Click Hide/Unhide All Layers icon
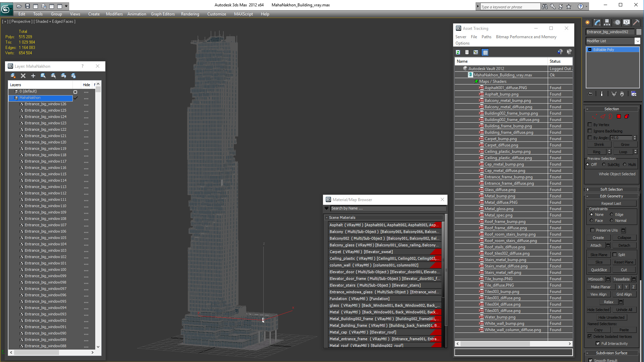The height and width of the screenshot is (362, 644). pos(63,76)
